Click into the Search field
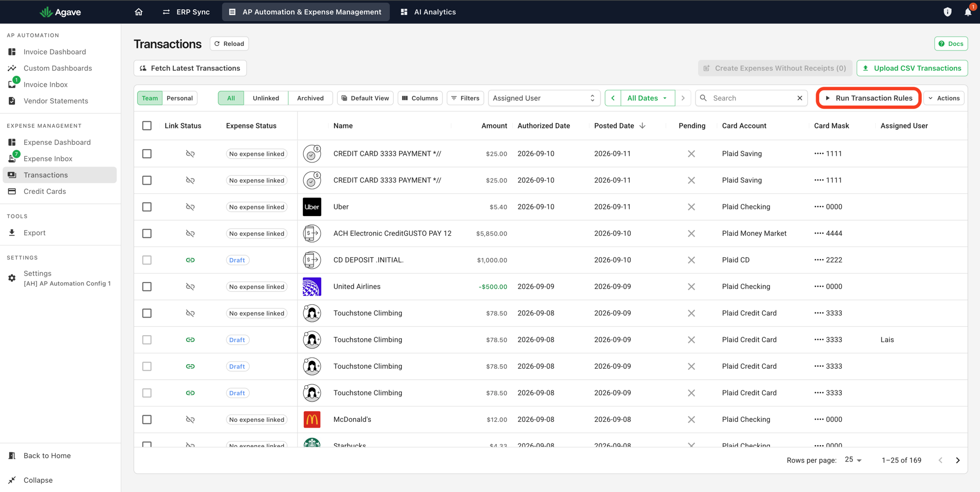980x492 pixels. pyautogui.click(x=750, y=98)
